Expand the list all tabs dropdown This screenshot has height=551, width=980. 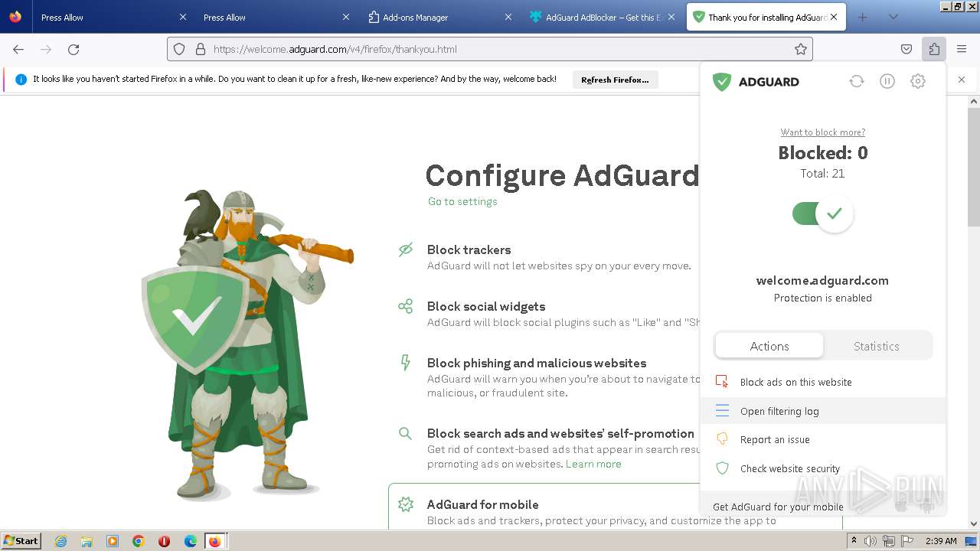pyautogui.click(x=893, y=17)
